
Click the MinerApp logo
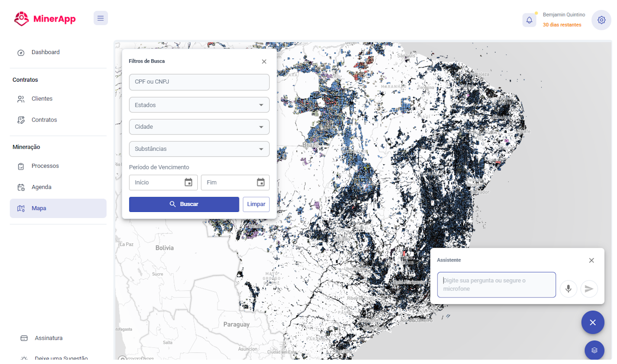(x=45, y=19)
